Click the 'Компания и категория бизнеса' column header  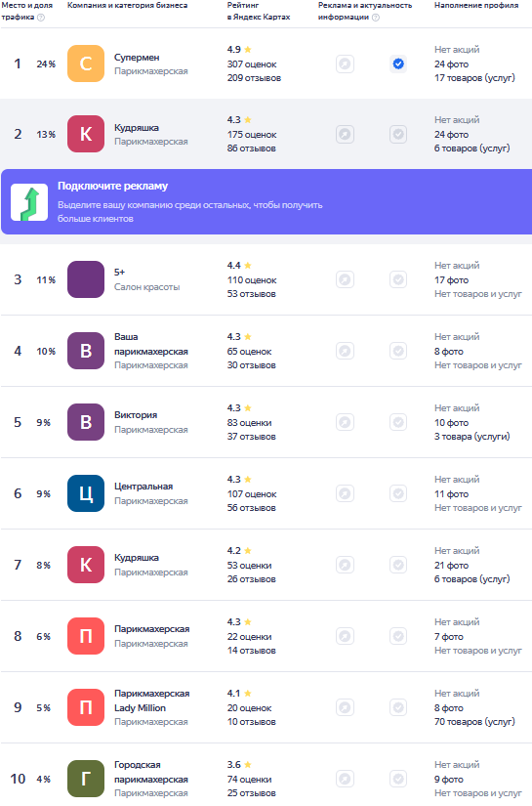(x=127, y=5)
